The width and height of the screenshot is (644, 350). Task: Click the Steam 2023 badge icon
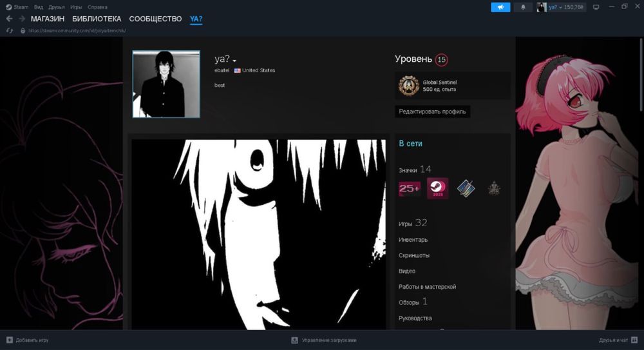click(x=438, y=188)
